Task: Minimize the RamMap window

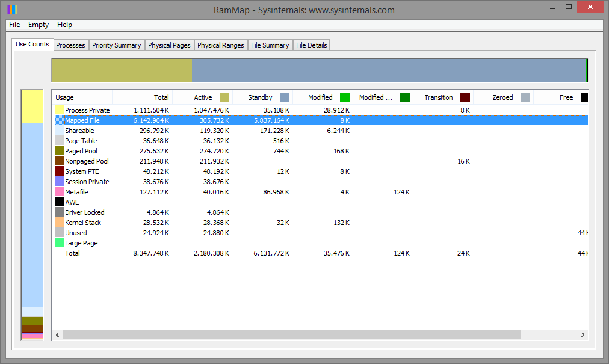Action: pos(552,7)
